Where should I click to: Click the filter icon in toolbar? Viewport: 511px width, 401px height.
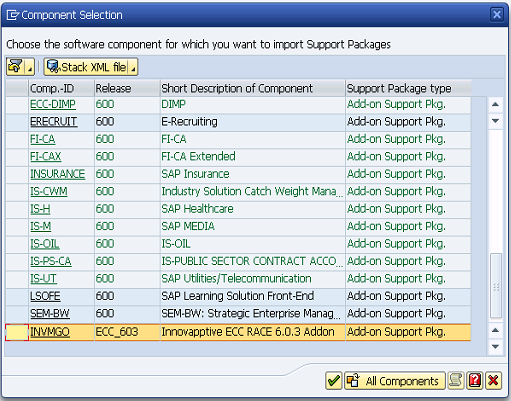coord(15,67)
